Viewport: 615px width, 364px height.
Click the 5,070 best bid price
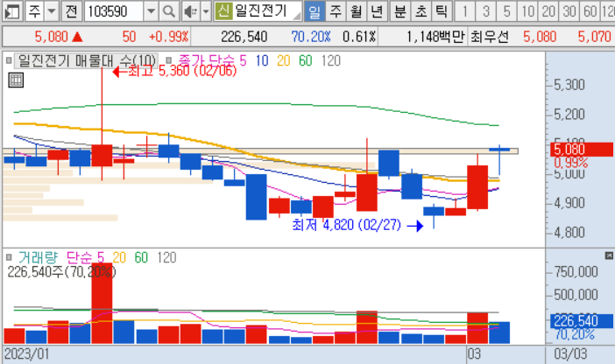[x=594, y=37]
